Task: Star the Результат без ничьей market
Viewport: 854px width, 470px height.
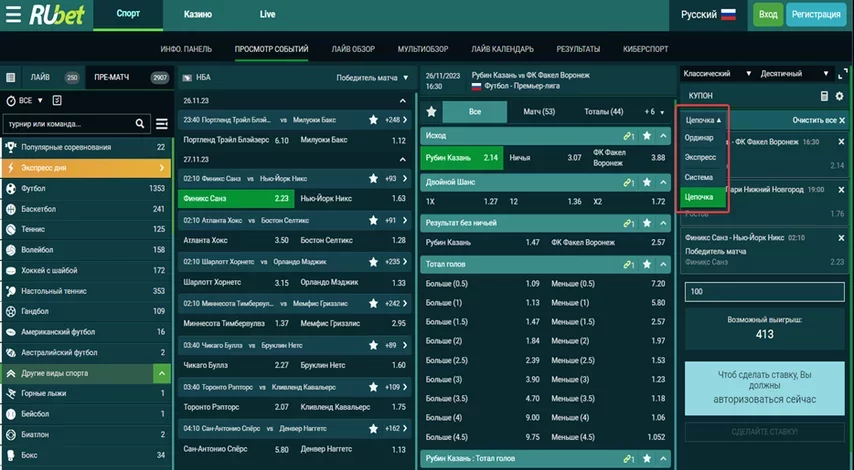Action: pyautogui.click(x=646, y=223)
